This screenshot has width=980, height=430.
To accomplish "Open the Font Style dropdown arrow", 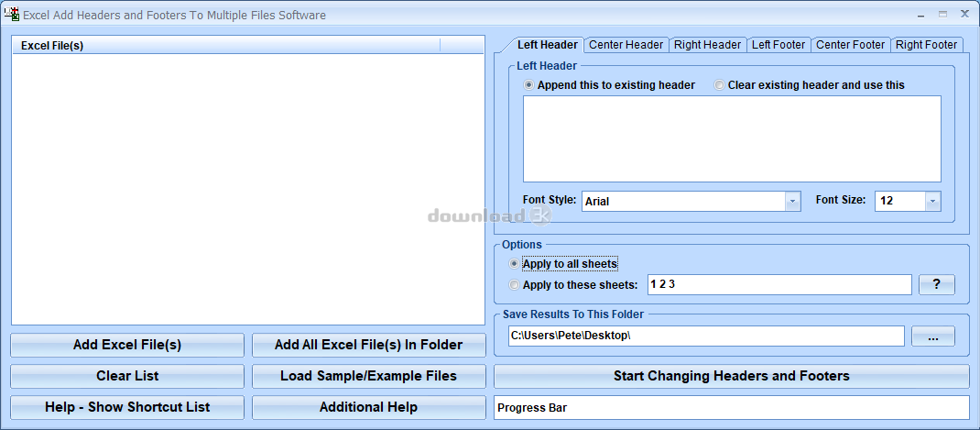I will point(792,201).
